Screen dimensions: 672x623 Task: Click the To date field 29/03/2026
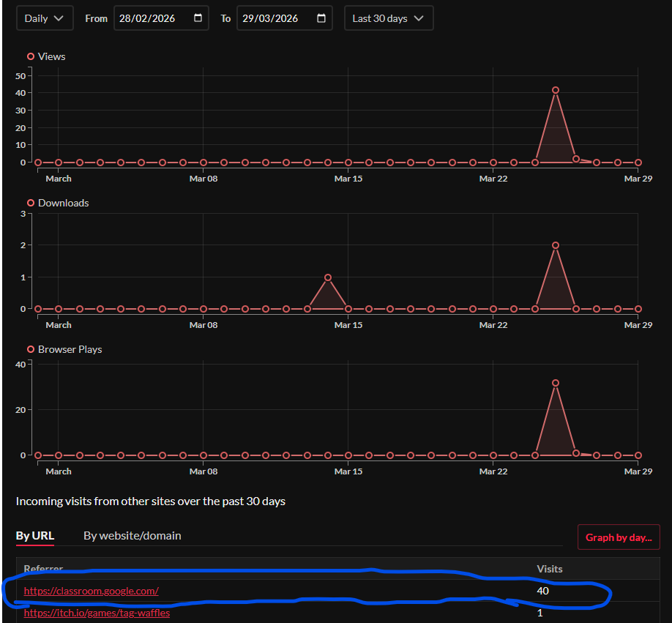(285, 18)
